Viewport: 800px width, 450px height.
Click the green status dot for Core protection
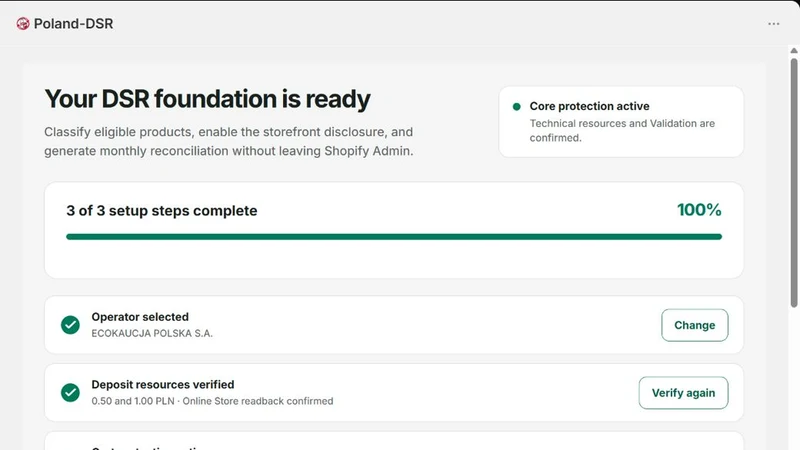(x=516, y=107)
